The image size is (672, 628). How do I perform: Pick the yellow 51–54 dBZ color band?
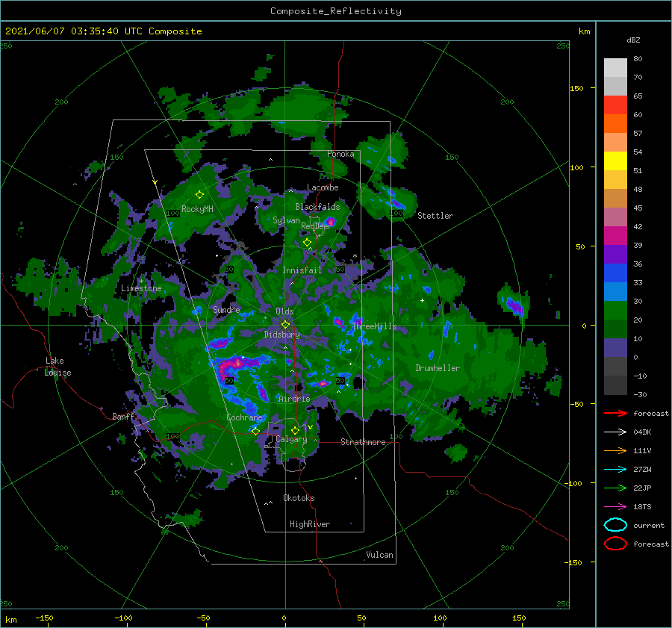coord(615,161)
